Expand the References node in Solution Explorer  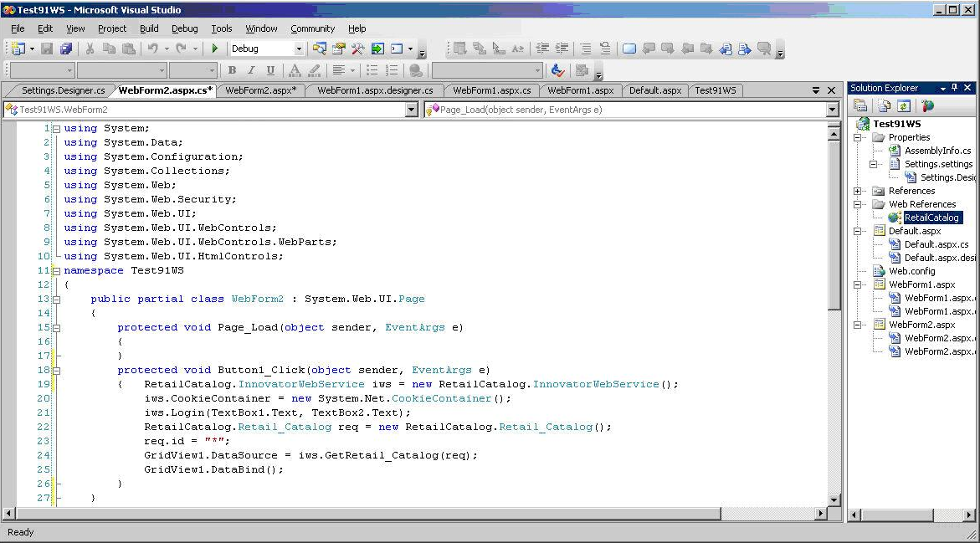858,192
